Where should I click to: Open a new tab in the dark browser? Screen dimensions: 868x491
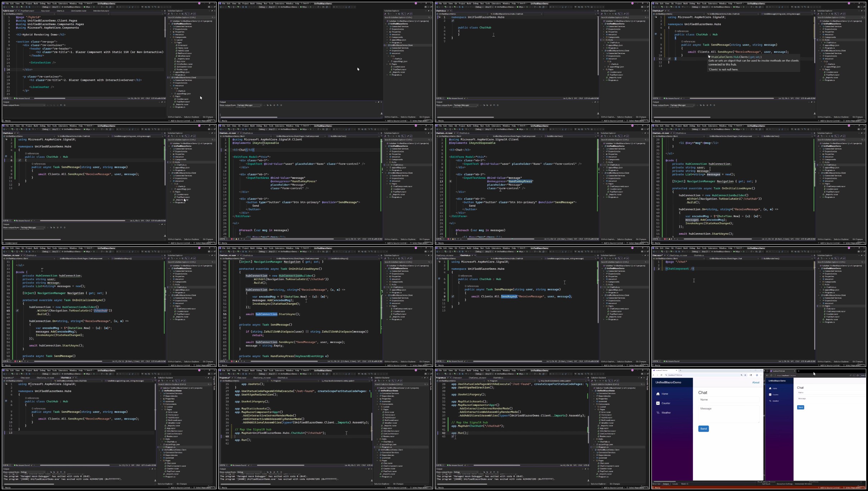[799, 371]
